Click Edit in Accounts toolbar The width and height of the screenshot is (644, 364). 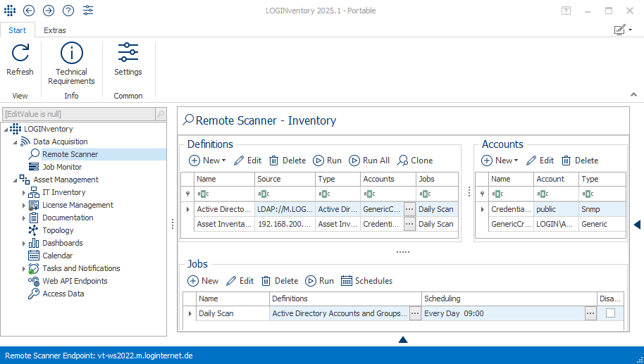coord(540,161)
